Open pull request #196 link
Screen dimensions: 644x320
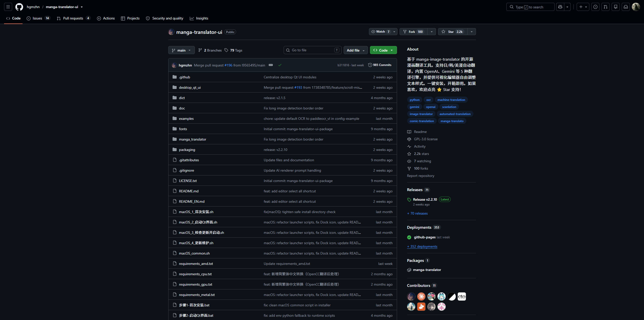[228, 65]
